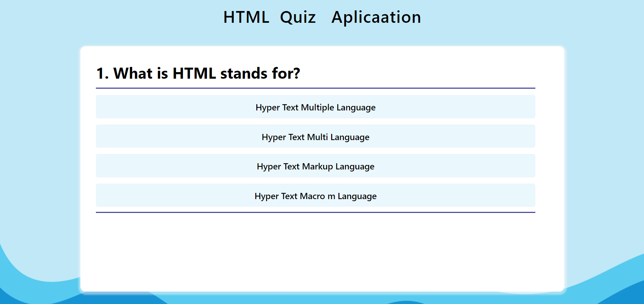Click the 'HTML Quiz Aplicaation' page title
Viewport: 644px width, 304px height.
pos(322,17)
